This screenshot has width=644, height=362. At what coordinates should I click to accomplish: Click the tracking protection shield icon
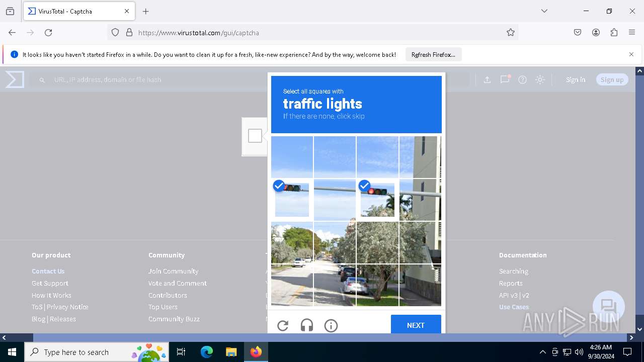115,32
